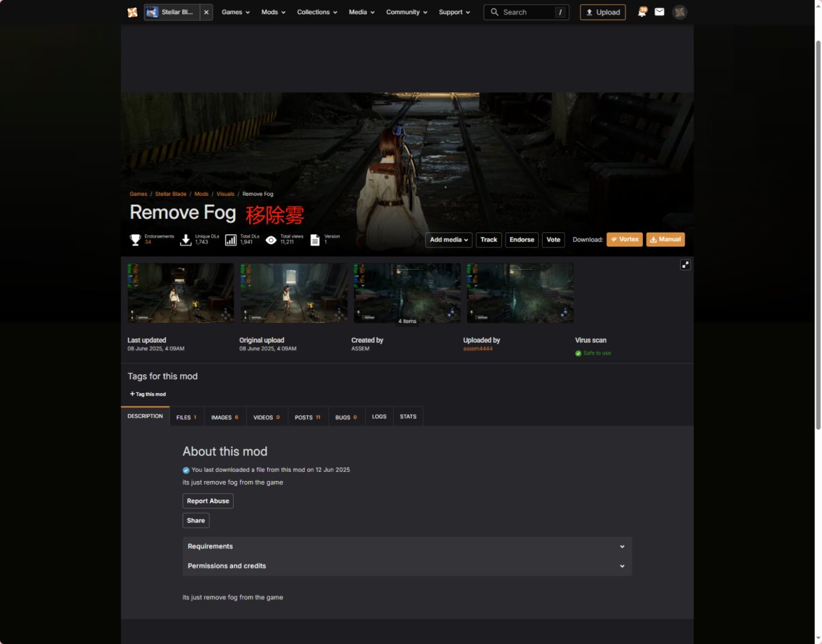This screenshot has height=644, width=822.
Task: Download with Vortex
Action: 625,239
